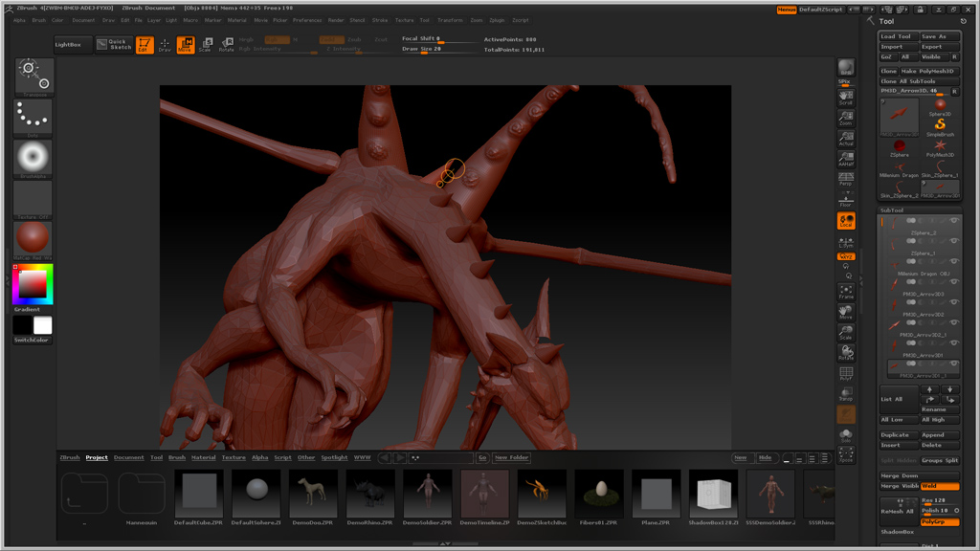The image size is (980, 551).
Task: Enable Solo mode icon
Action: tap(845, 435)
